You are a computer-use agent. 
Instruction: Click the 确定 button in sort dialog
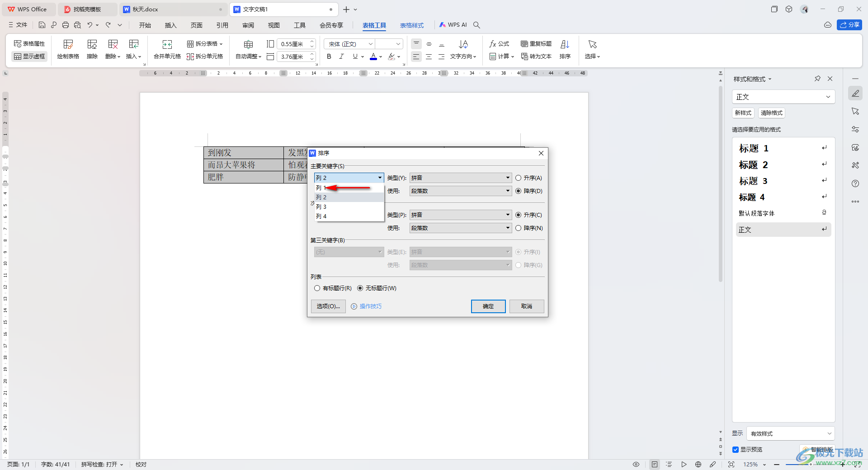[488, 306]
